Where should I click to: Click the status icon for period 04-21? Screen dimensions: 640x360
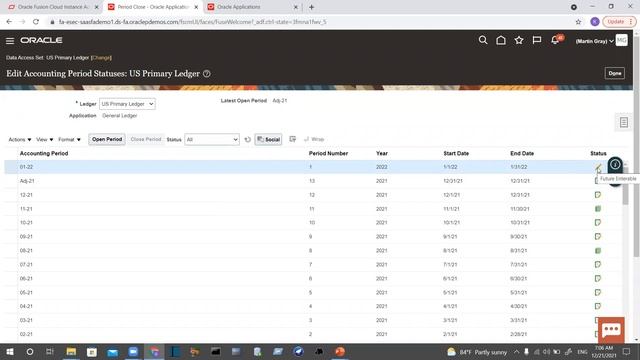pos(598,306)
